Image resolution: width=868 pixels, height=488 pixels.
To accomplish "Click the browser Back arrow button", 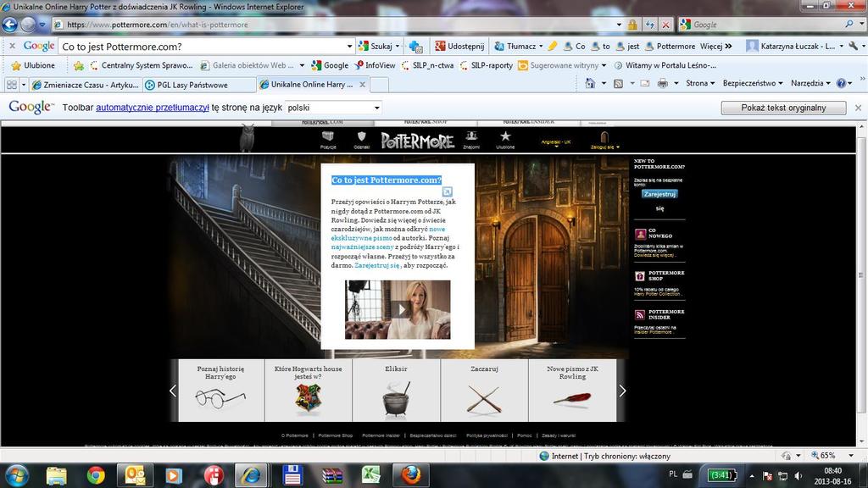I will 10,25.
